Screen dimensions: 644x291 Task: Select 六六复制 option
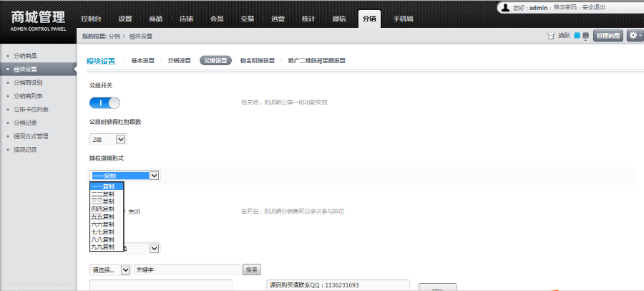pyautogui.click(x=107, y=224)
